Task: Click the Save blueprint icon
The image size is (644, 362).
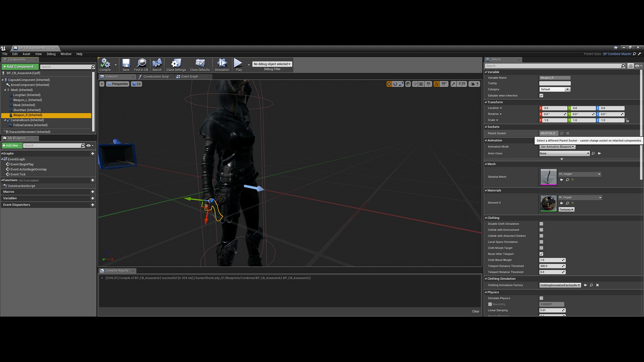Action: [x=126, y=64]
